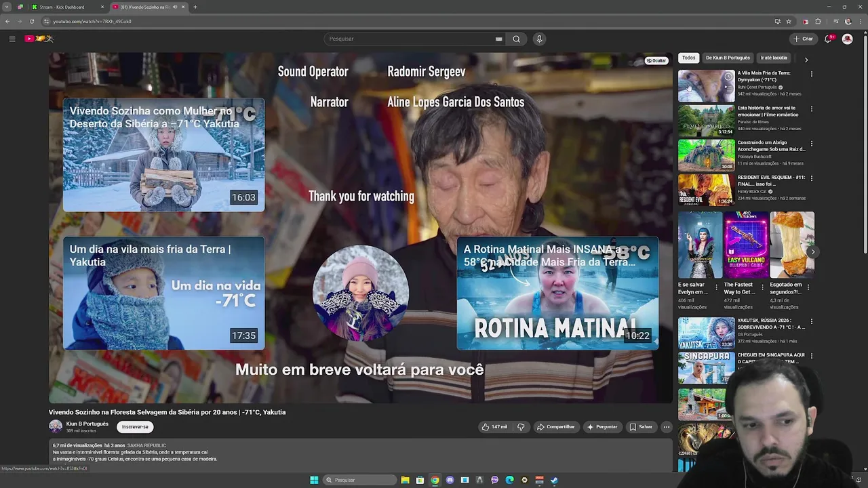The image size is (868, 488).
Task: Open YouTube notifications bell
Action: (x=828, y=39)
